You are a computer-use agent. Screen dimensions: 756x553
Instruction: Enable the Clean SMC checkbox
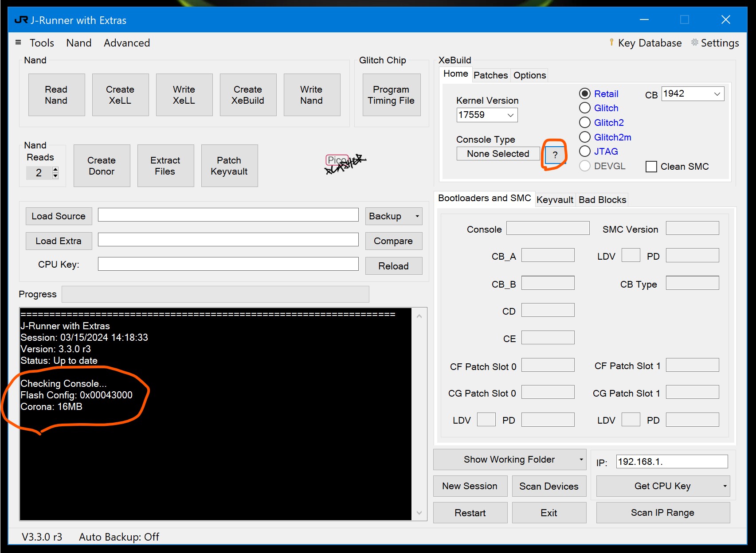[x=651, y=167]
